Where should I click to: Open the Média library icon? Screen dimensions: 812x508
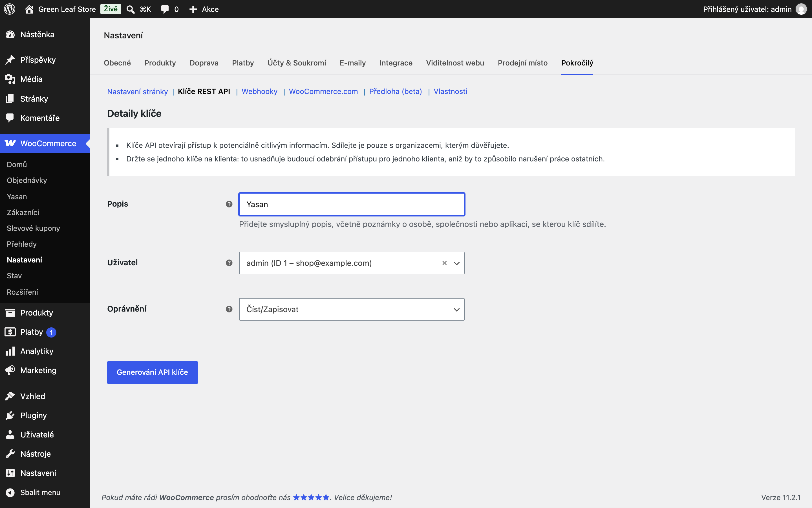point(10,79)
